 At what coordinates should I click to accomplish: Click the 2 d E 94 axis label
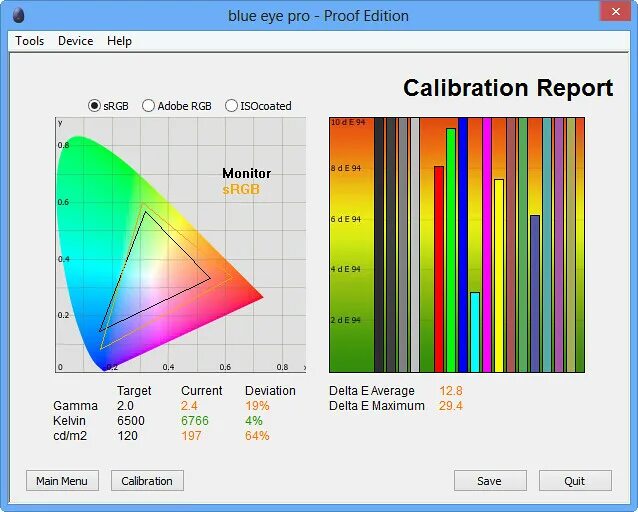(x=345, y=320)
